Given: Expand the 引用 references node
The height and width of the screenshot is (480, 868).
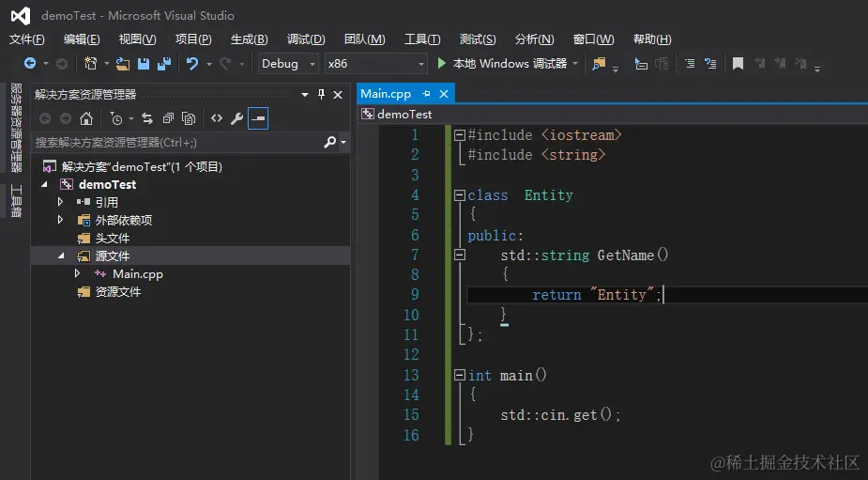Looking at the screenshot, I should coord(60,202).
